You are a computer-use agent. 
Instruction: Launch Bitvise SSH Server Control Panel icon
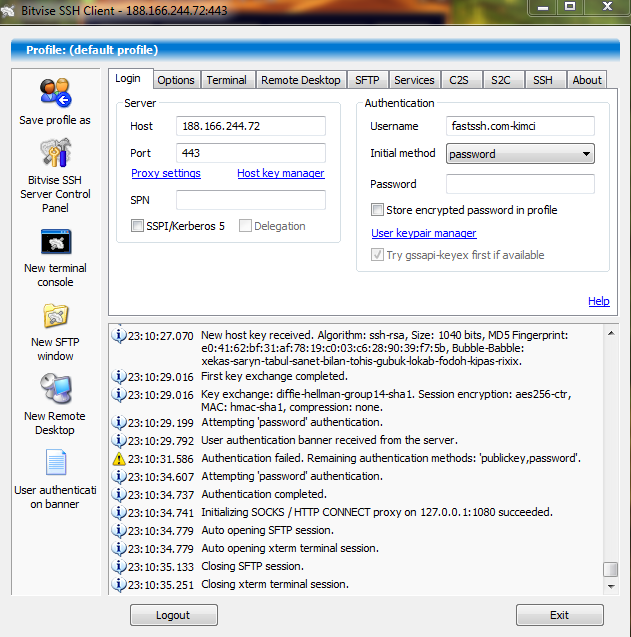tap(56, 153)
